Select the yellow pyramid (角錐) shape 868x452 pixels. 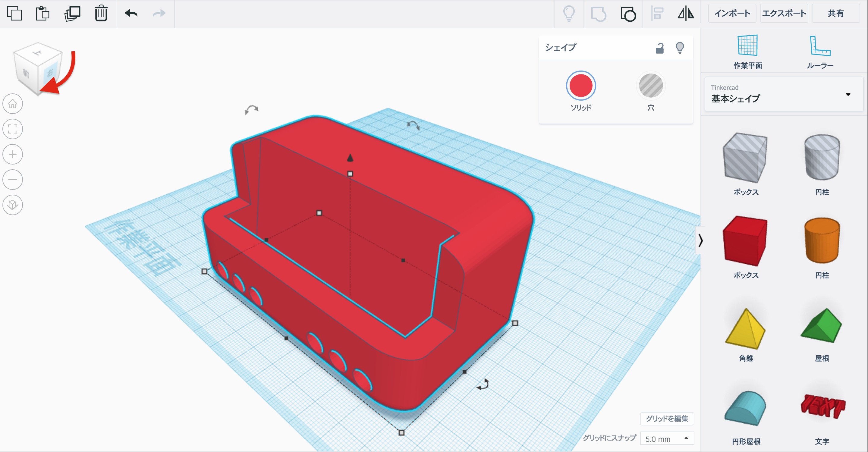click(746, 329)
